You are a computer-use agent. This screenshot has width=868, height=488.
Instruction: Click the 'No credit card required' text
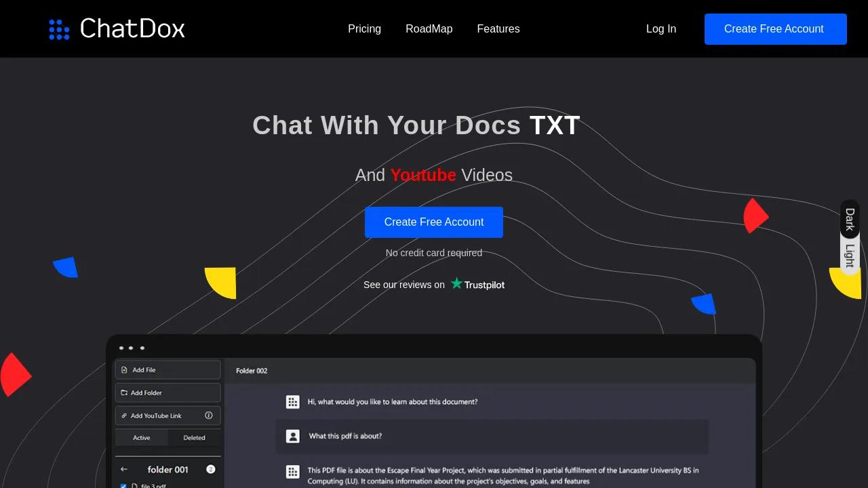tap(434, 253)
